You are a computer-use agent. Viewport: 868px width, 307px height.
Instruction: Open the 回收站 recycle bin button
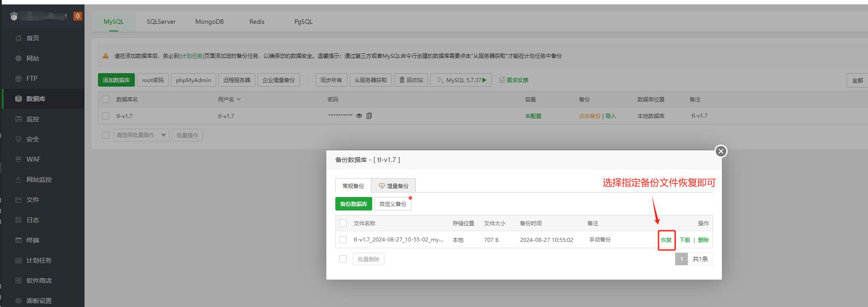click(x=411, y=80)
